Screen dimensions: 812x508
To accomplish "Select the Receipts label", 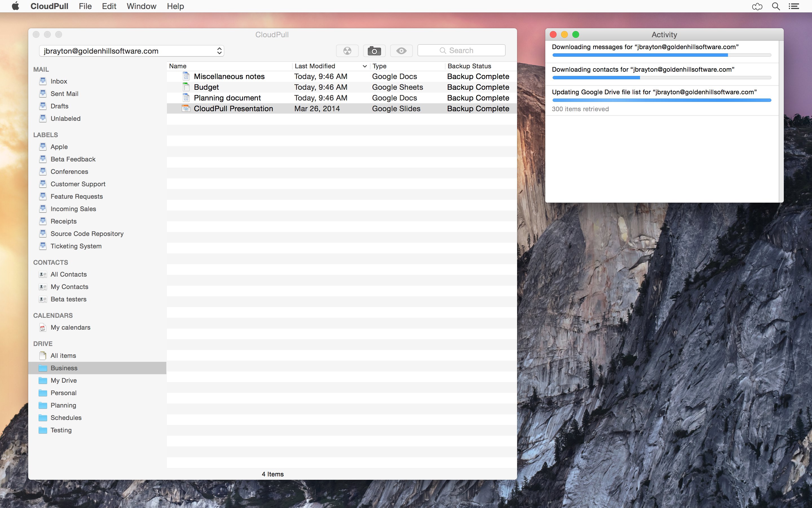I will (x=63, y=221).
